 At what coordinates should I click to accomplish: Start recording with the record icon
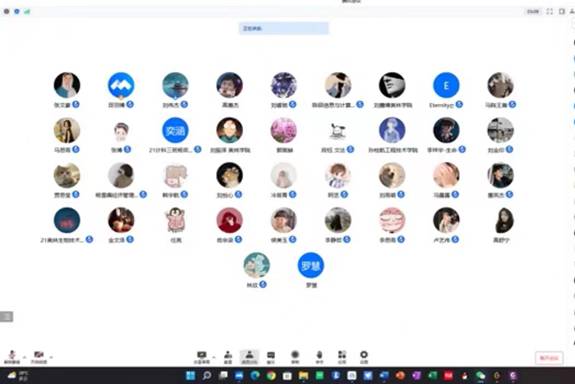pyautogui.click(x=295, y=356)
